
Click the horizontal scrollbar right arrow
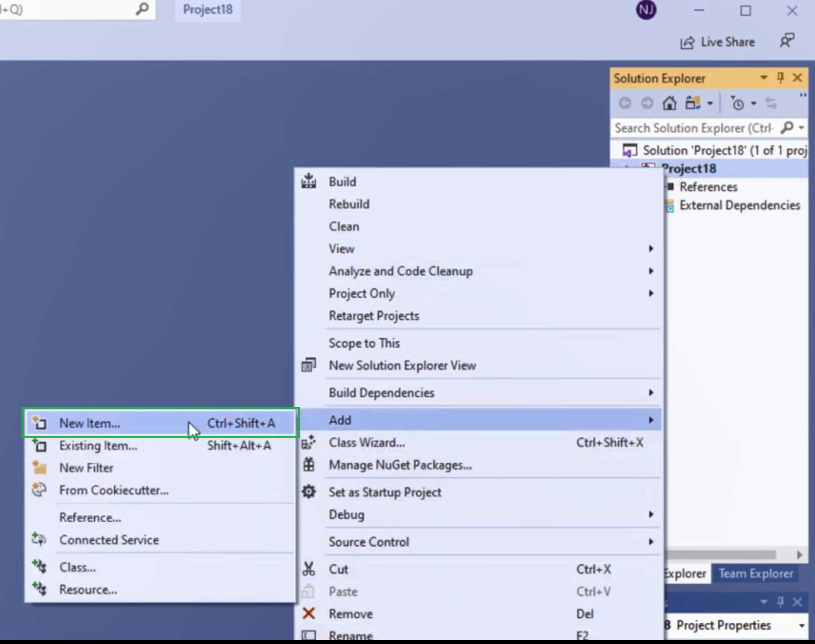coord(800,555)
